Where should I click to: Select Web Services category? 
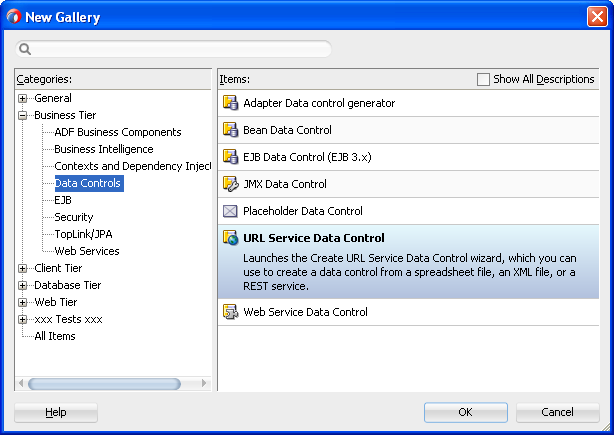click(87, 251)
